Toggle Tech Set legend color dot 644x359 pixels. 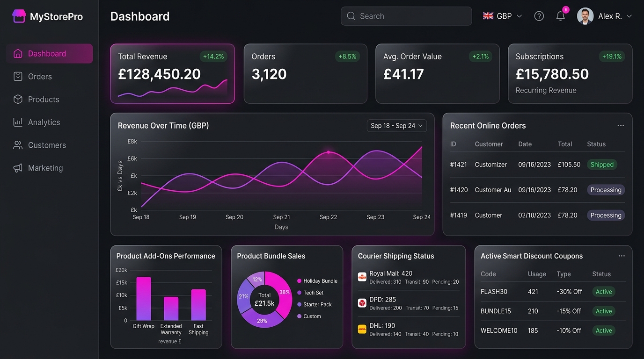click(300, 293)
